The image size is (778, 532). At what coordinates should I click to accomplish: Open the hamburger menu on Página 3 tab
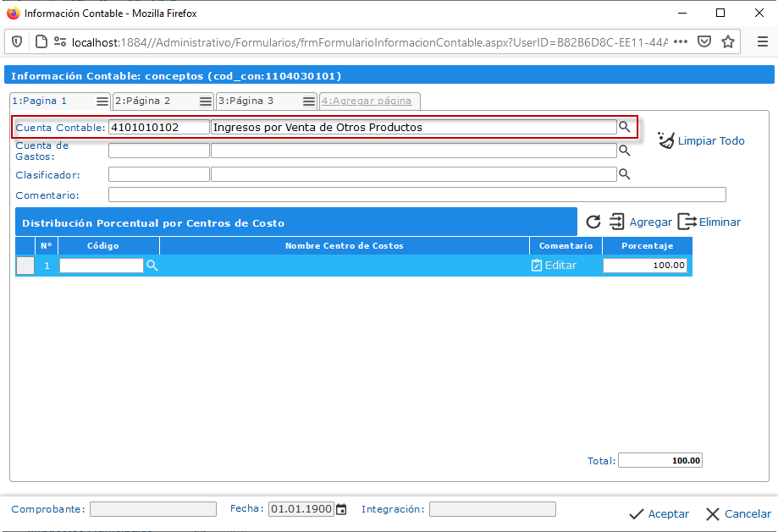[x=309, y=101]
